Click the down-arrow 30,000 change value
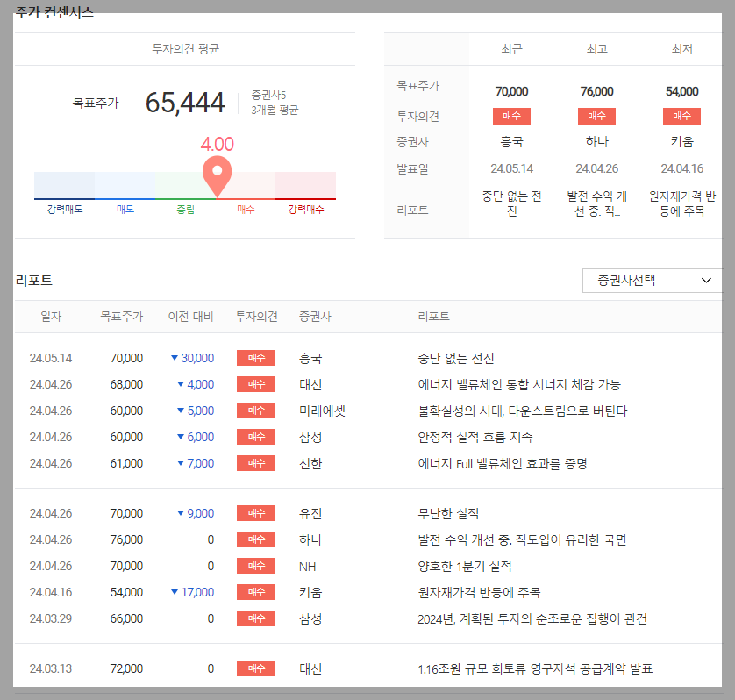 tap(192, 358)
